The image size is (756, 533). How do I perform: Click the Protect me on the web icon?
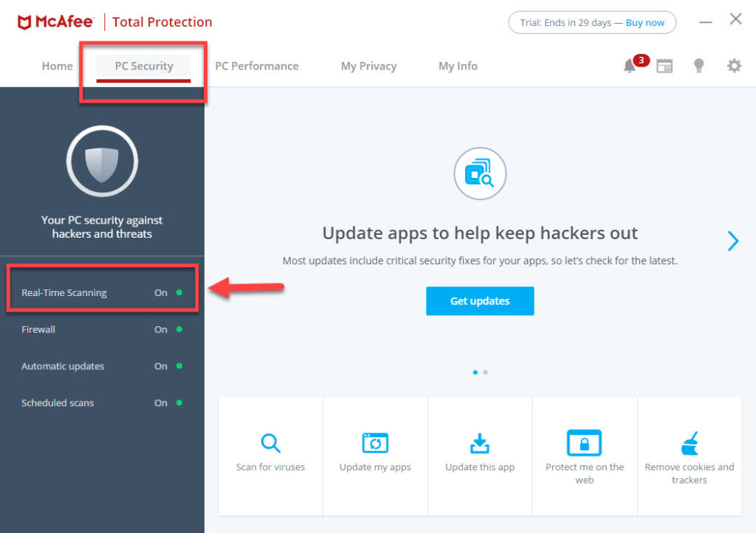pyautogui.click(x=585, y=442)
